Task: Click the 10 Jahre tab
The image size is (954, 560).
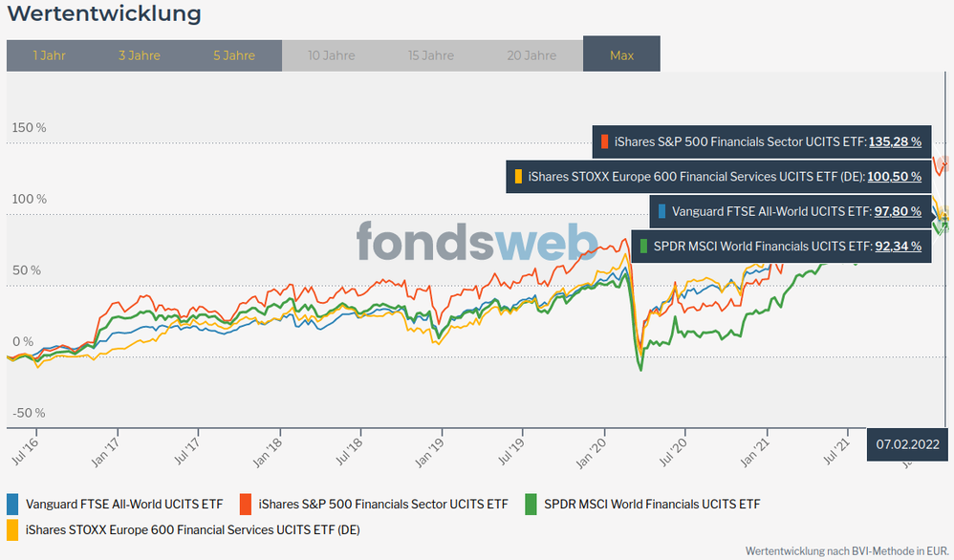Action: (331, 55)
